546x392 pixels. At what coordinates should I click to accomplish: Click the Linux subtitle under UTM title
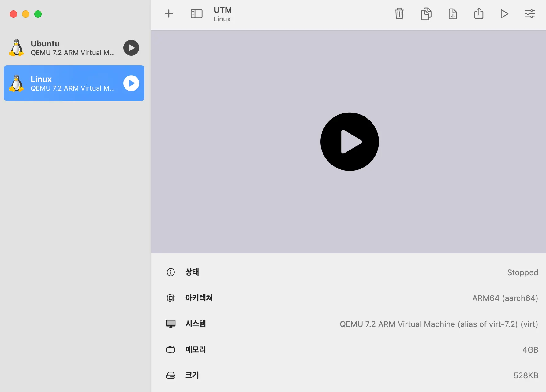(x=222, y=19)
